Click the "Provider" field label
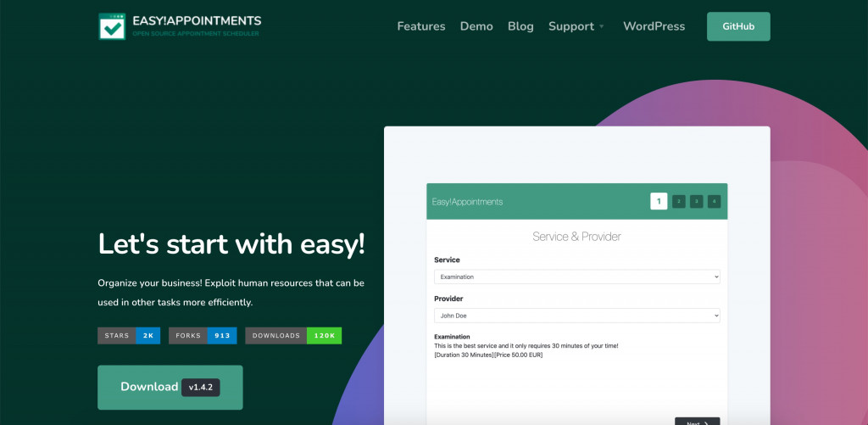The width and height of the screenshot is (868, 425). coord(448,299)
